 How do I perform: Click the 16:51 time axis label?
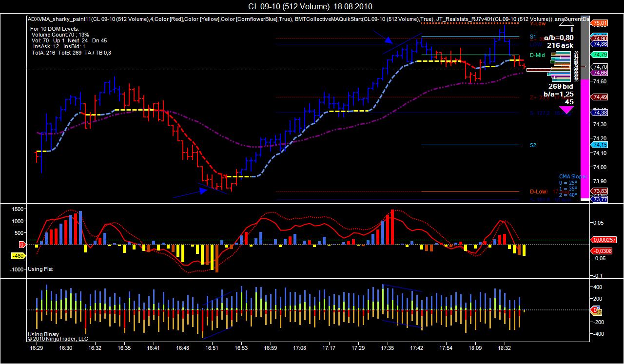pyautogui.click(x=212, y=348)
